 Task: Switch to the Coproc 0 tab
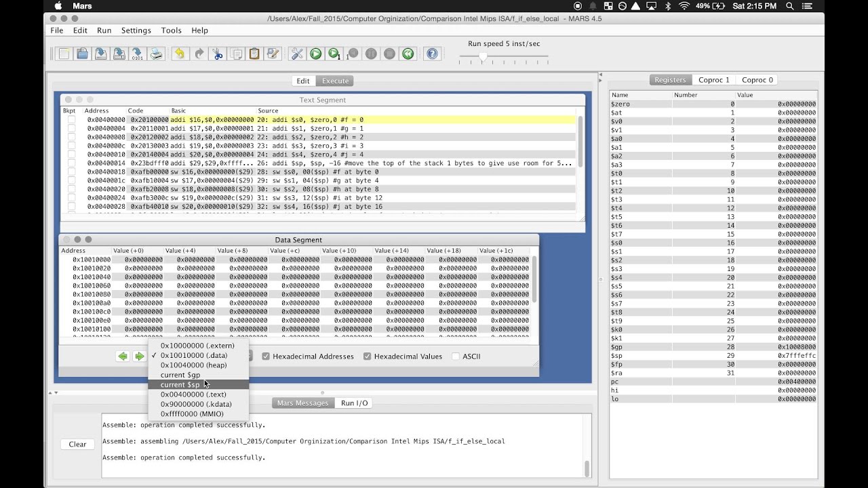(757, 80)
